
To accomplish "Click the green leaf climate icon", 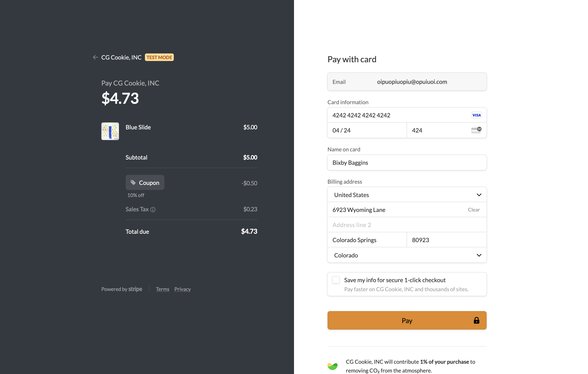I will [332, 366].
